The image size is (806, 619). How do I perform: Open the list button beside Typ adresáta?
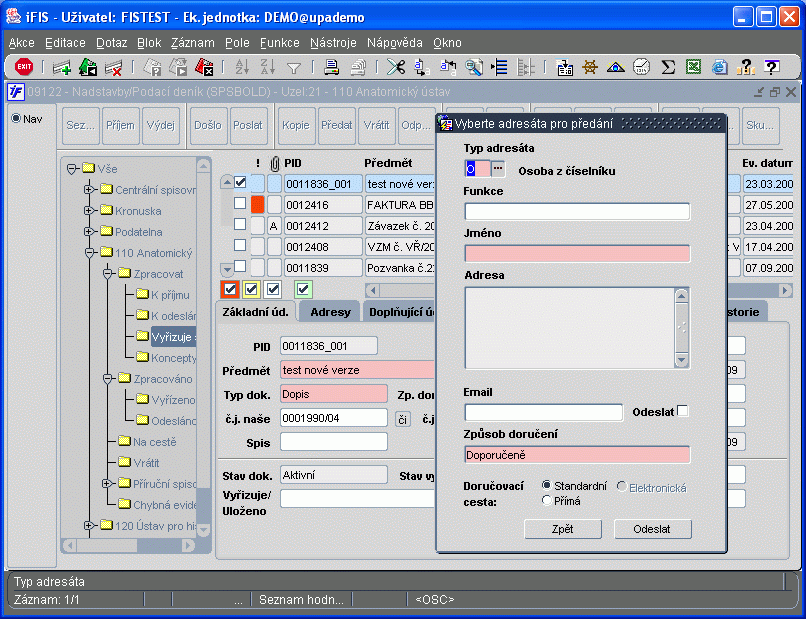point(498,169)
